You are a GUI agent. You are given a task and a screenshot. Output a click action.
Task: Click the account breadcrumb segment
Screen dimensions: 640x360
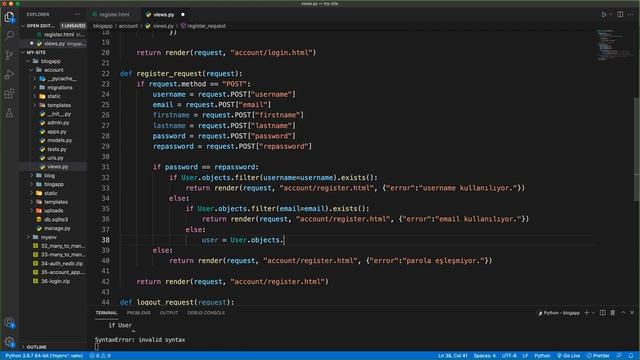point(128,26)
